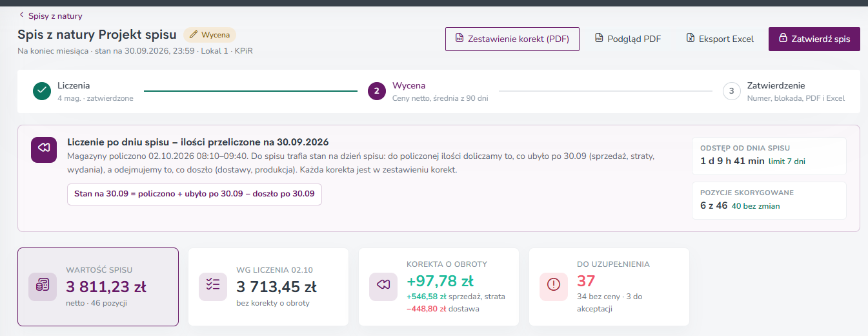Click the lock icon on Zatwierdź spis
The height and width of the screenshot is (336, 868).
[x=783, y=39]
